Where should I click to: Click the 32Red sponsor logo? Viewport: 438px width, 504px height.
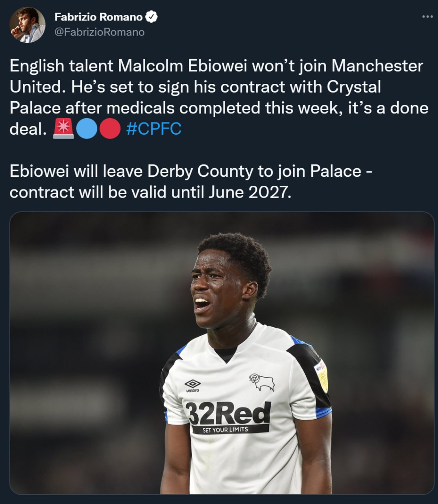point(229,413)
